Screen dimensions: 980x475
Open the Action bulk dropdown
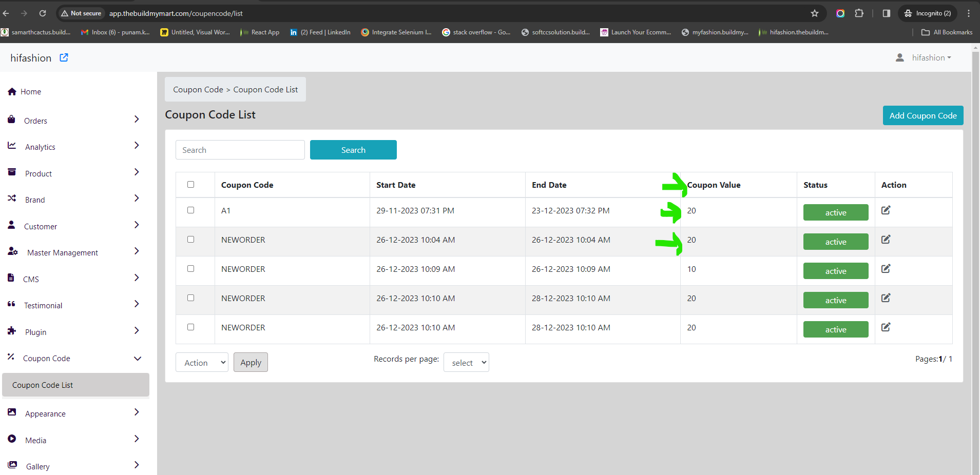point(202,362)
